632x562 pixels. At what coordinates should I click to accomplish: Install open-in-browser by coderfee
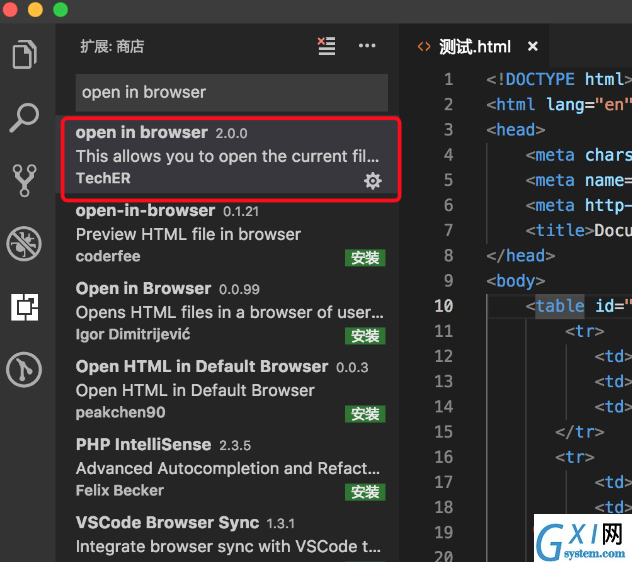point(365,258)
